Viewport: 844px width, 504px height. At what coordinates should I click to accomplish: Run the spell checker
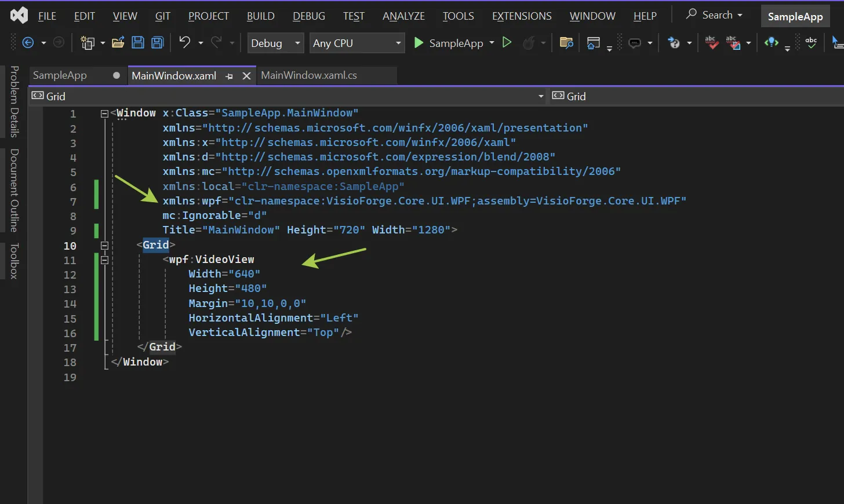pyautogui.click(x=811, y=42)
